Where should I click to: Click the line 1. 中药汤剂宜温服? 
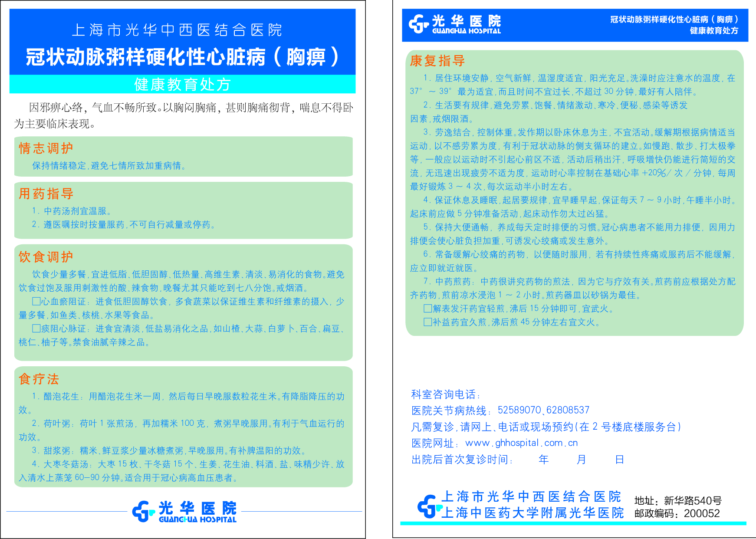tap(72, 211)
